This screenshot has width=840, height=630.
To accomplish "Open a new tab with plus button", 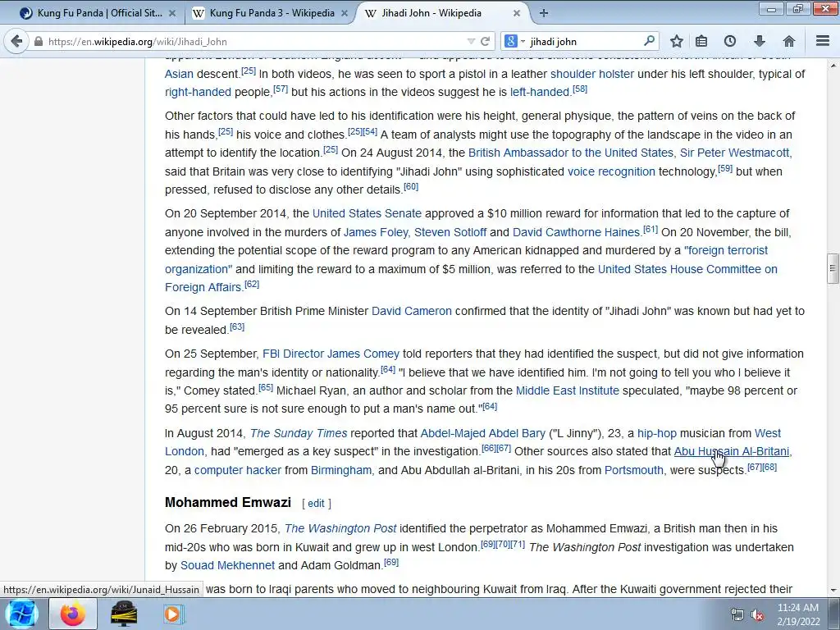I will (544, 13).
